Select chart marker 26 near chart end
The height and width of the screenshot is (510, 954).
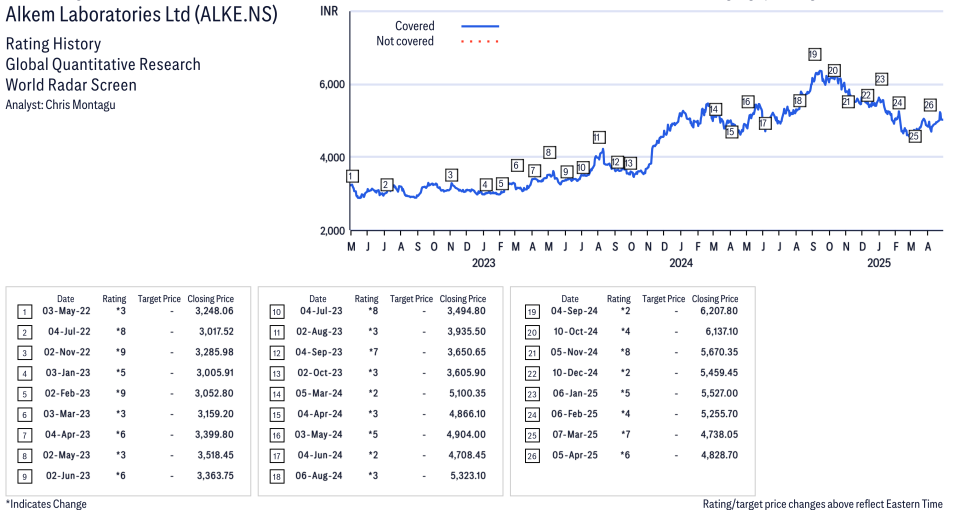[928, 105]
